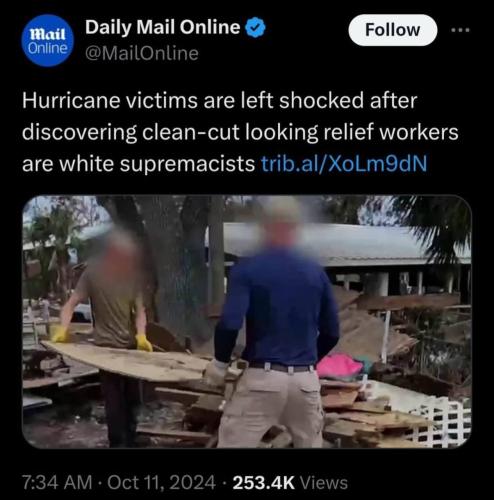Open the Mail Online profile avatar

(47, 40)
